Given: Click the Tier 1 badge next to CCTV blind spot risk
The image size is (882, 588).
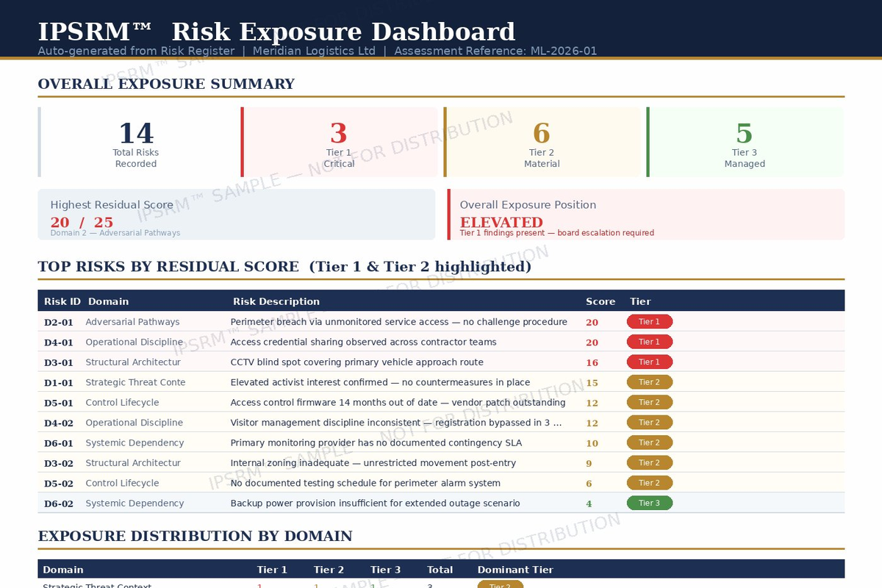Looking at the screenshot, I should point(650,362).
